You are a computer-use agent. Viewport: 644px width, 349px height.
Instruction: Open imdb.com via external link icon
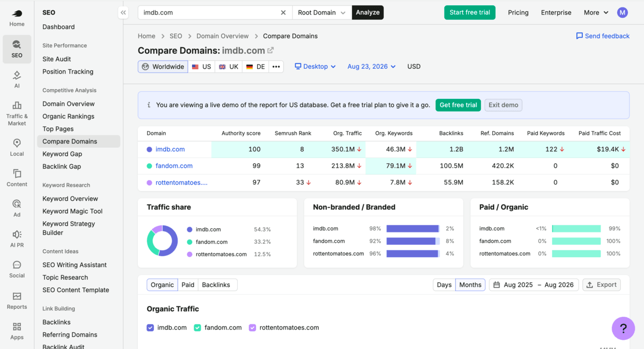pos(270,50)
